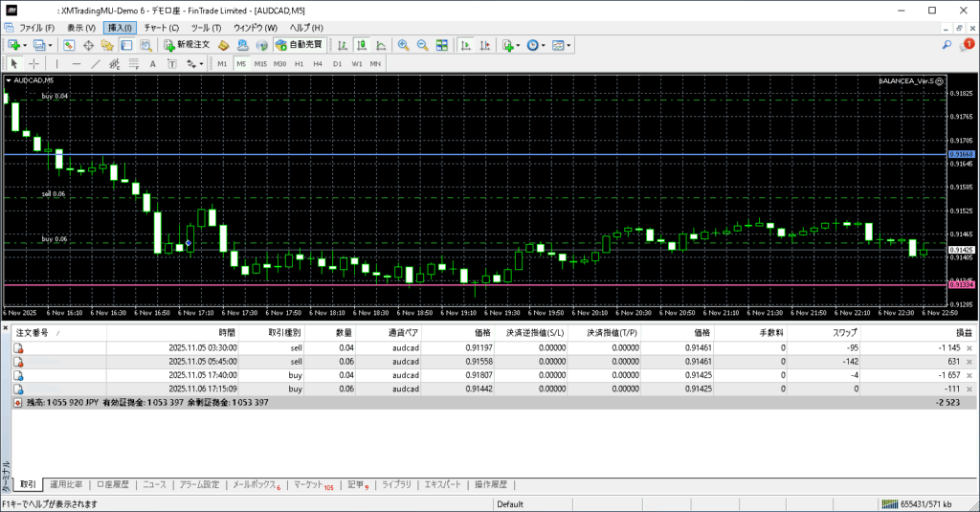Click the tile windows grid icon

[x=442, y=45]
